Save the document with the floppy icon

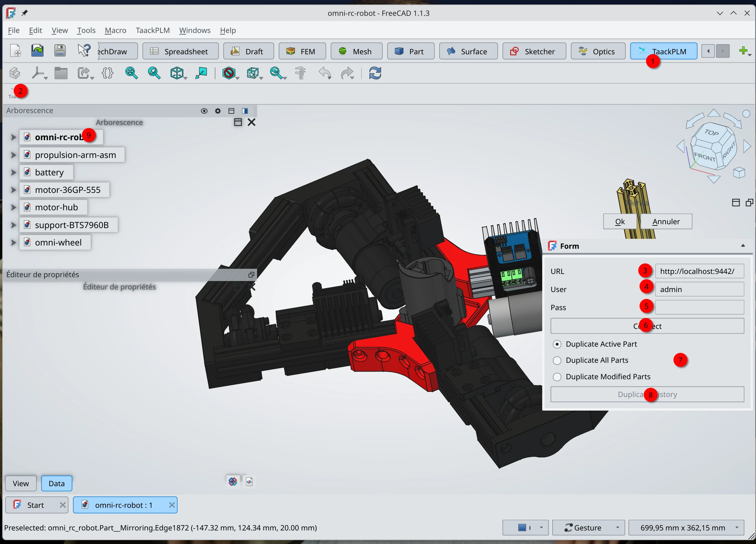click(x=60, y=51)
